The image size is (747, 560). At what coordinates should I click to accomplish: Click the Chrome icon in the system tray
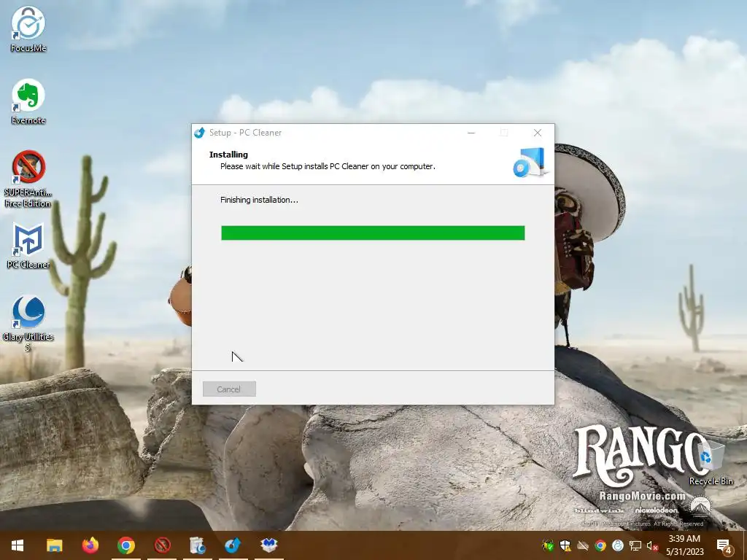(600, 545)
